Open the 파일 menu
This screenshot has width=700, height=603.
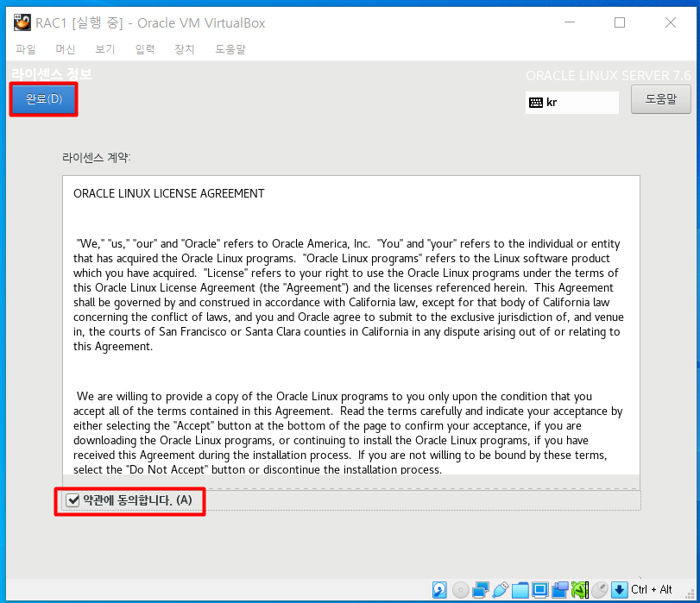(25, 49)
